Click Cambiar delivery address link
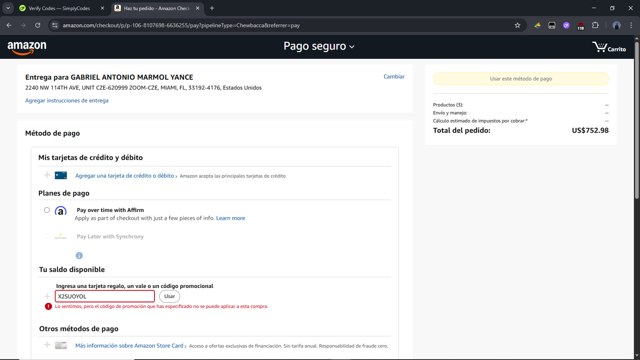 click(394, 77)
